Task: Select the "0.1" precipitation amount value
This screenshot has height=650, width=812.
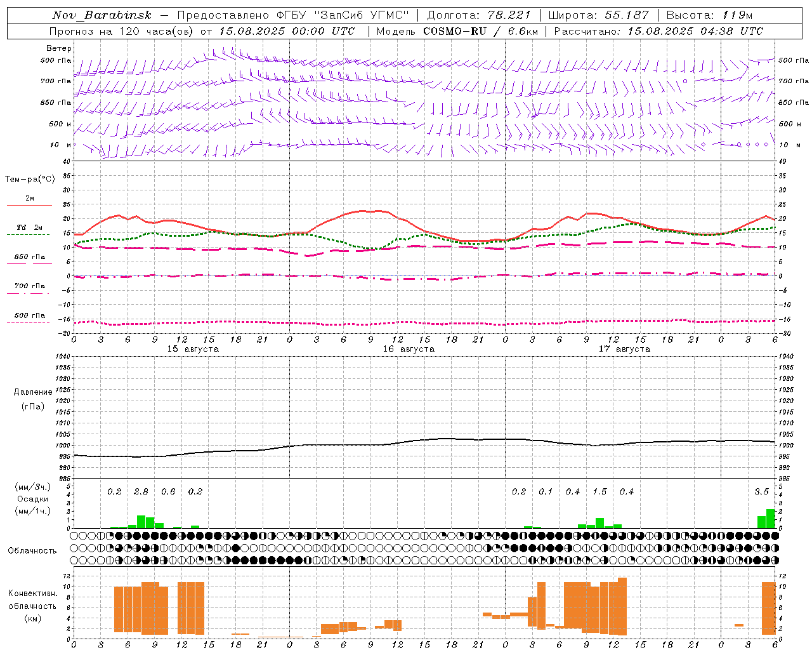Action: pos(546,491)
